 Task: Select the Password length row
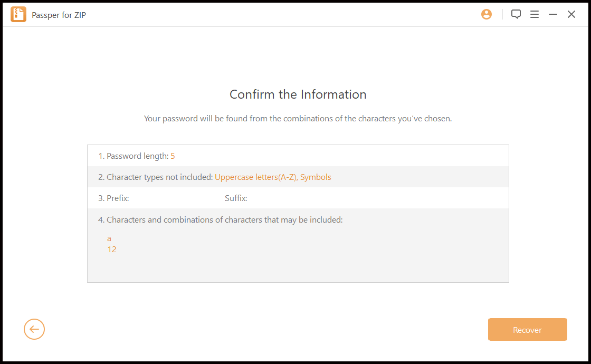pyautogui.click(x=298, y=156)
